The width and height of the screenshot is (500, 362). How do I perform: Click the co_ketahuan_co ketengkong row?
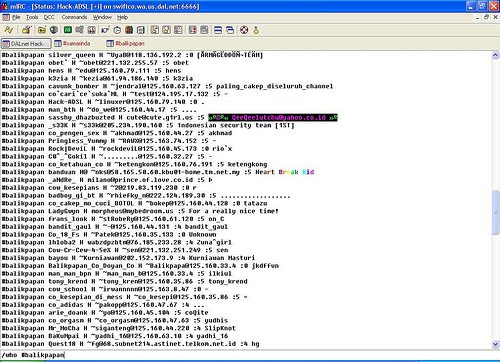coord(134,164)
